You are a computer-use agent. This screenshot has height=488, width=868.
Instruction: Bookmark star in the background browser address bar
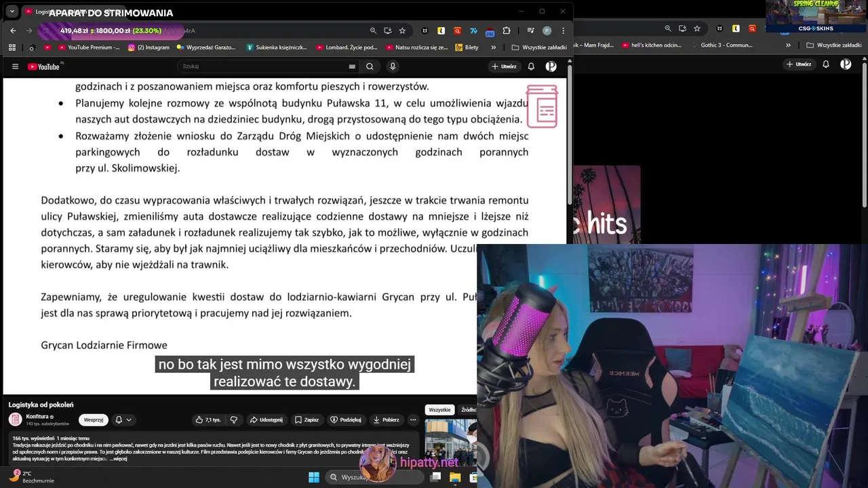click(697, 28)
